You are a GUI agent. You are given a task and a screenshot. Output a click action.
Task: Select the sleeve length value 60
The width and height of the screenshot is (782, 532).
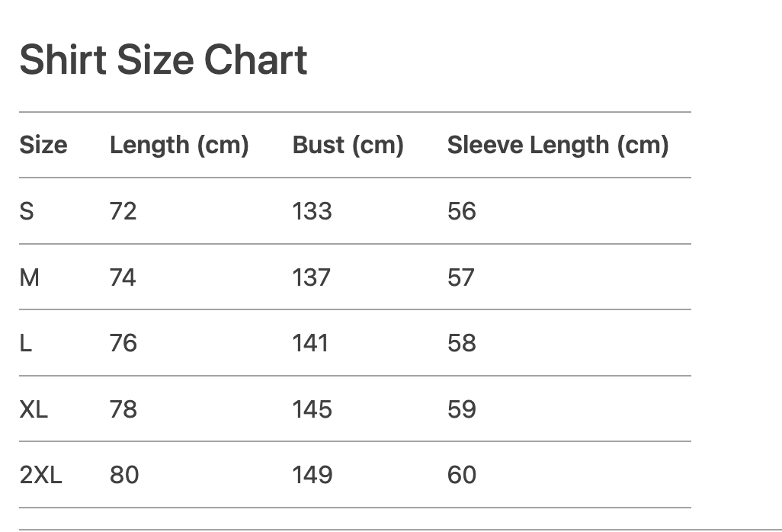[x=462, y=475]
